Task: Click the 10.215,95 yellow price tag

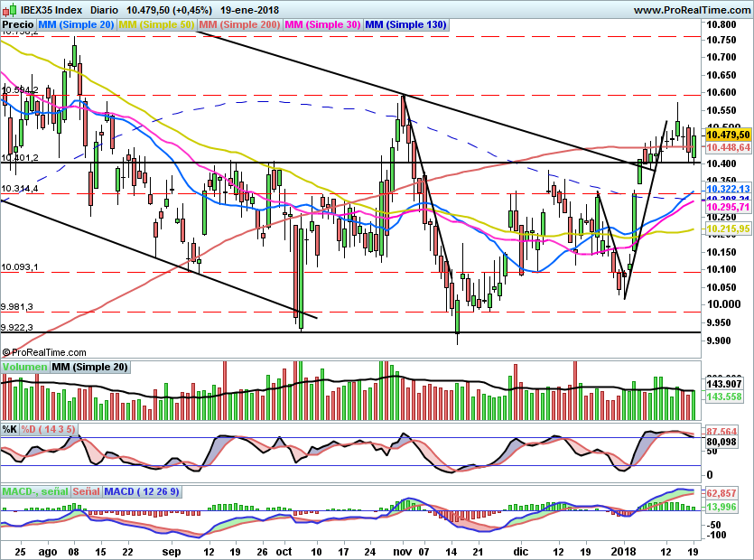Action: click(x=730, y=229)
